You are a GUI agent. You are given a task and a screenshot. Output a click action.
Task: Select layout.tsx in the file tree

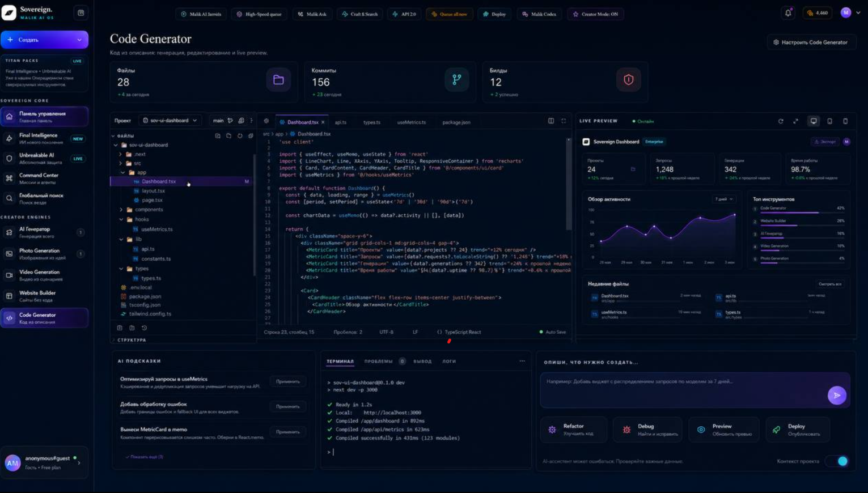[x=153, y=191]
